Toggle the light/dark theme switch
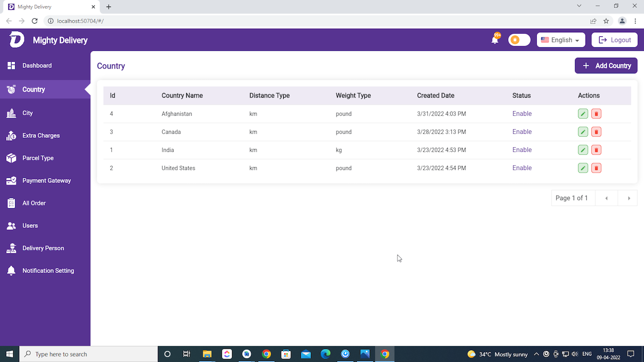644x362 pixels. tap(519, 40)
